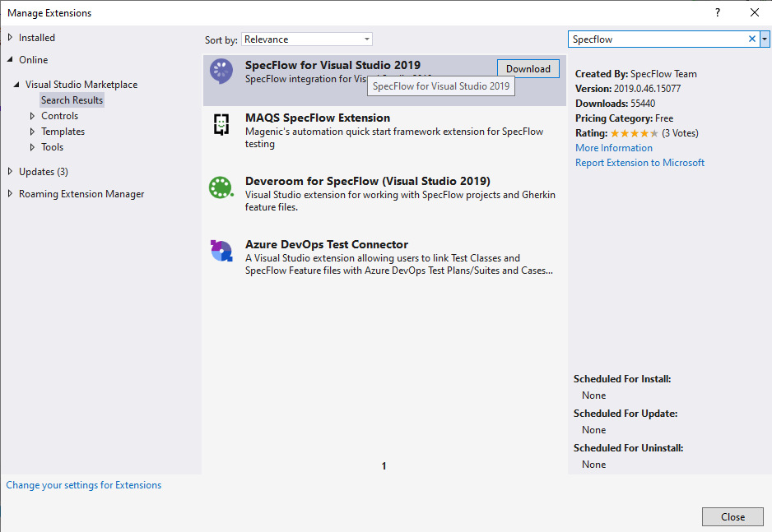Click the Scheduled For Install label
Screen dimensions: 772x532
[622, 379]
